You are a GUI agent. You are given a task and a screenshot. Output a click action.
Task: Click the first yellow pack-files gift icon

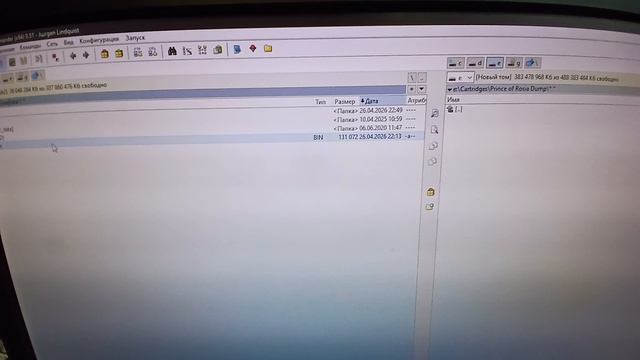[x=105, y=54]
